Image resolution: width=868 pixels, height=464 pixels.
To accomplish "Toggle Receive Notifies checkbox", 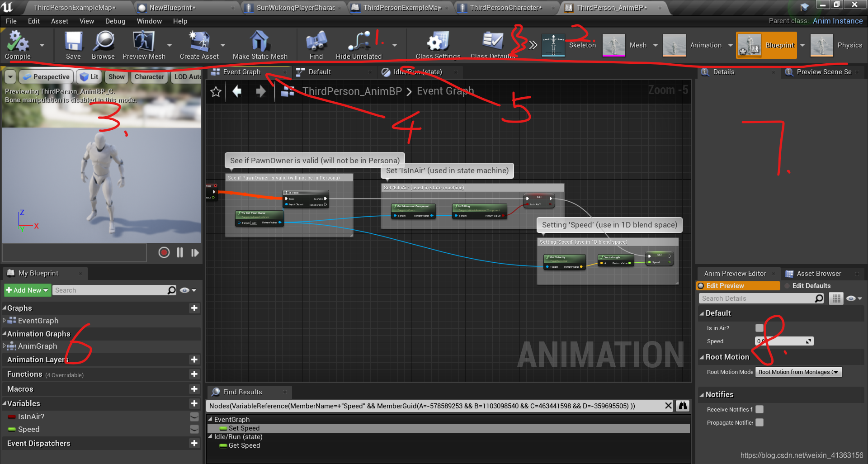I will point(759,409).
